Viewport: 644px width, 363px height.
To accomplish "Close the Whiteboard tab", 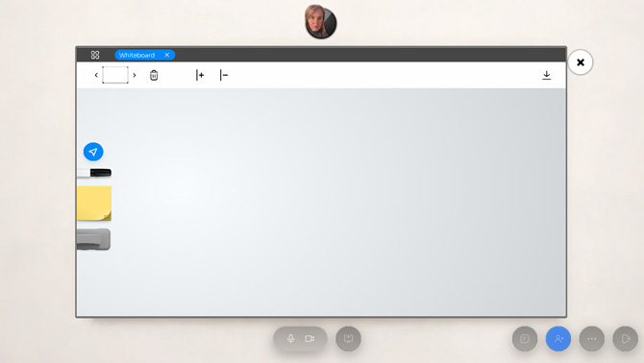I will point(167,55).
